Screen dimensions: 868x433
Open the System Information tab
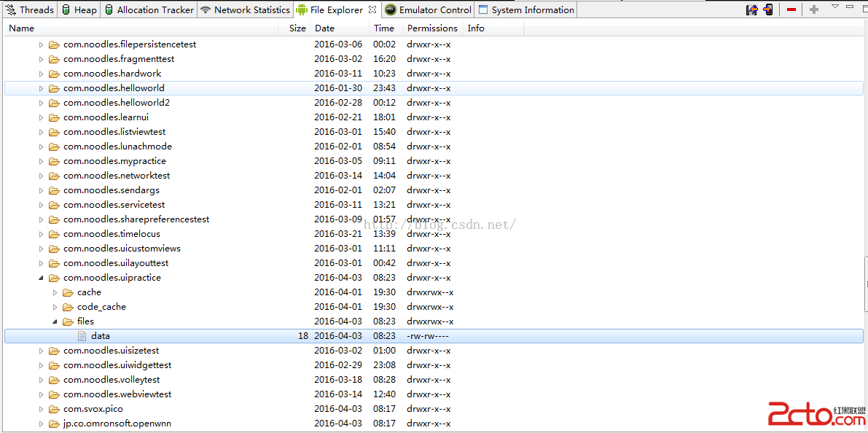[526, 10]
